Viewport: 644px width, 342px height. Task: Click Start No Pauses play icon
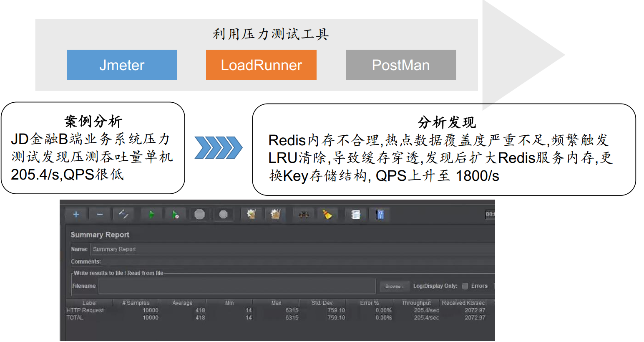176,215
